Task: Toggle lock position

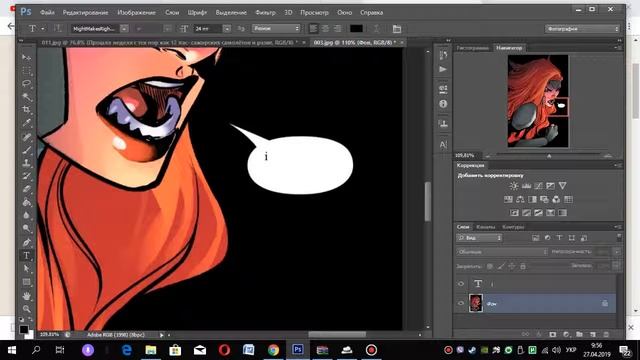Action: tap(512, 266)
